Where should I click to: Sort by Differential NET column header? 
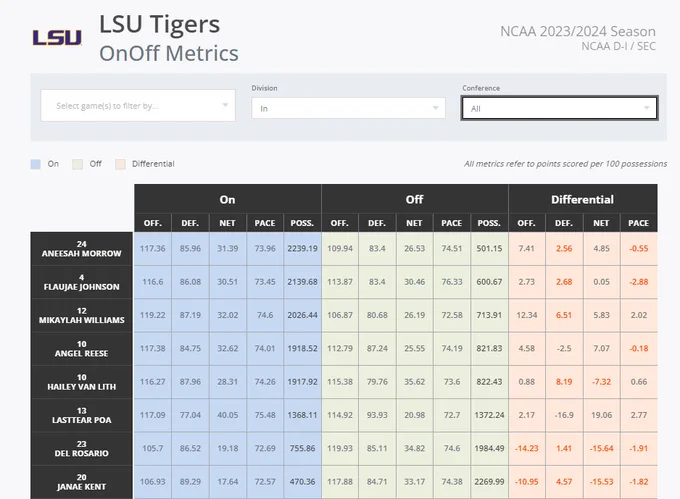tap(601, 223)
